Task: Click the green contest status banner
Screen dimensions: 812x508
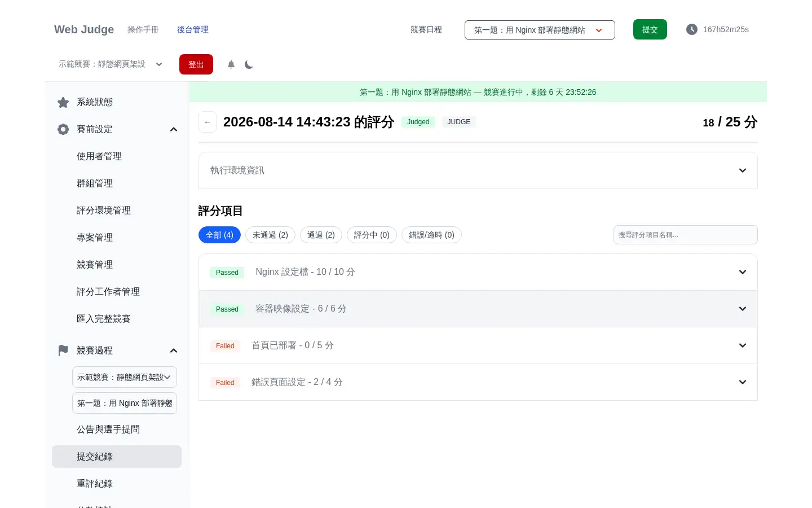Action: (478, 92)
